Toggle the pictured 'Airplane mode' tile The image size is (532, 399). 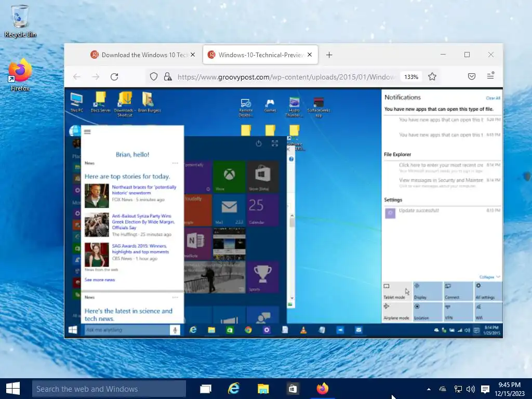396,312
